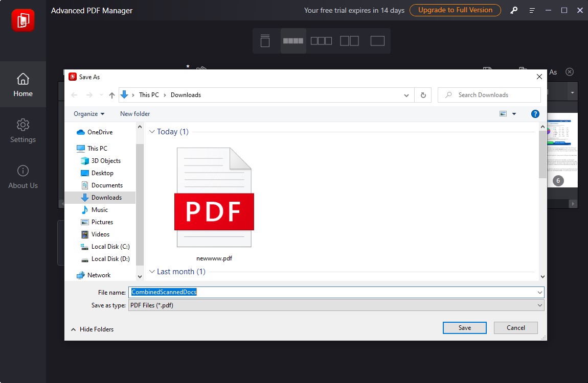The width and height of the screenshot is (588, 383).
Task: Select the Downloads folder in sidebar
Action: [x=107, y=197]
